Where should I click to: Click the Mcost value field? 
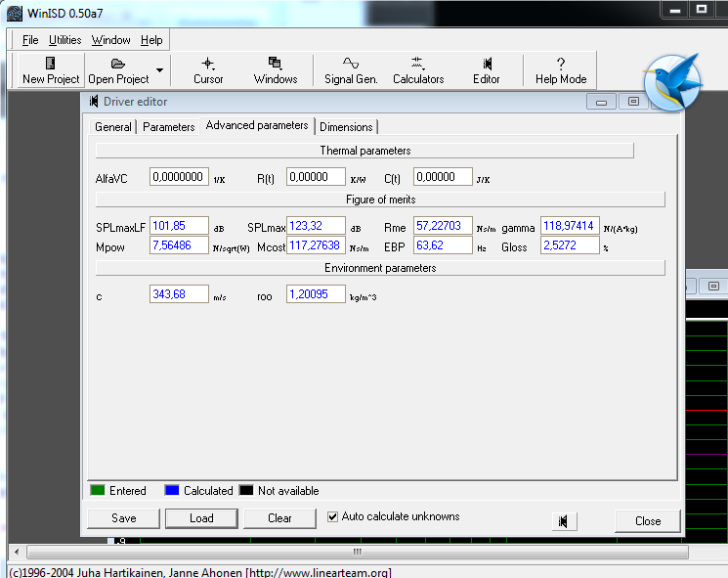tap(316, 245)
